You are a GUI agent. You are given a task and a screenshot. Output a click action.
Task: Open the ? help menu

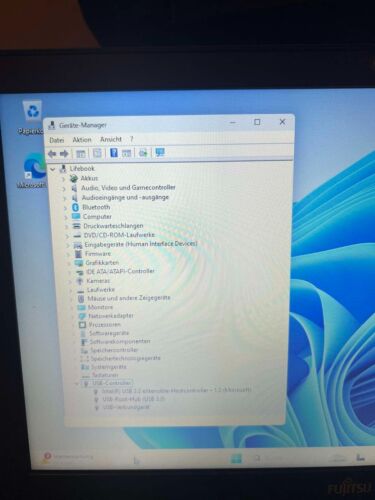point(131,139)
